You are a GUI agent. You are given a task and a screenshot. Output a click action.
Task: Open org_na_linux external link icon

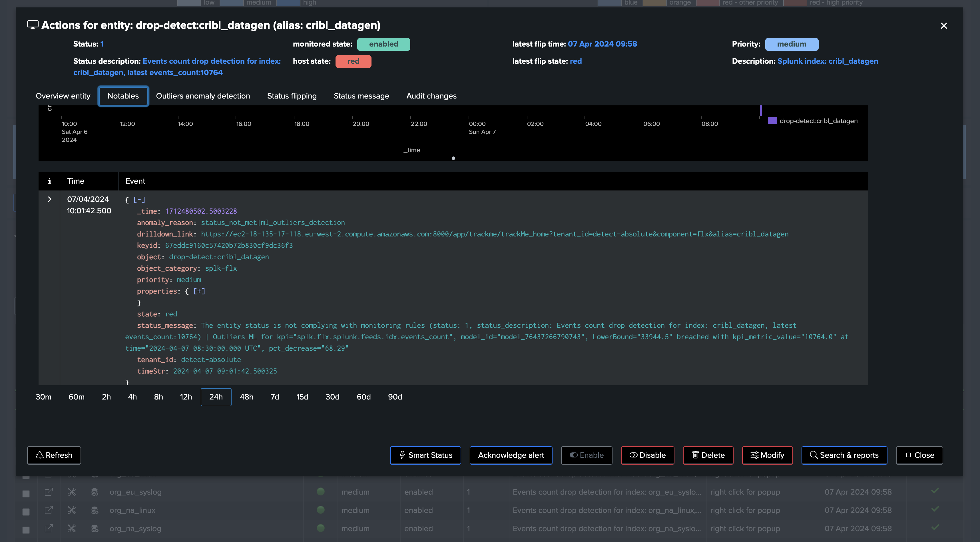[x=49, y=510]
